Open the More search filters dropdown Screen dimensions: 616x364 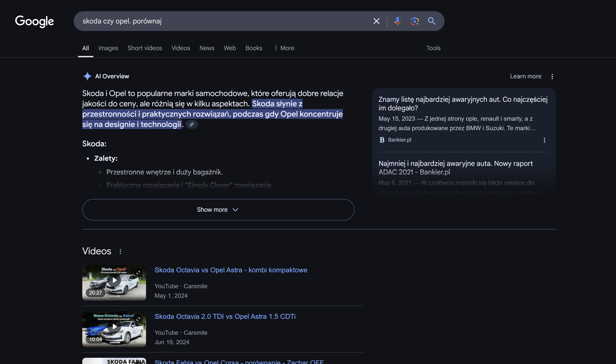pyautogui.click(x=284, y=48)
